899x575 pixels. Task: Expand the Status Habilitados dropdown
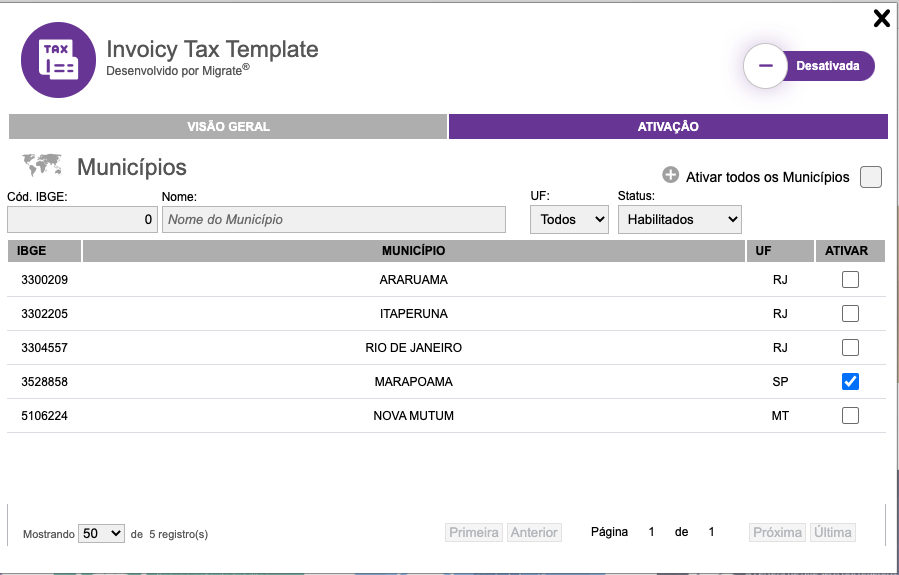(x=679, y=219)
